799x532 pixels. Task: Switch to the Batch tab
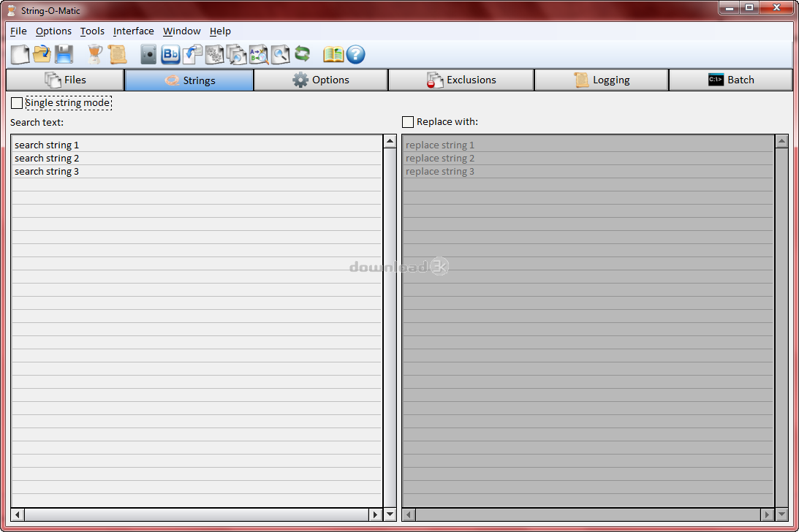point(730,80)
